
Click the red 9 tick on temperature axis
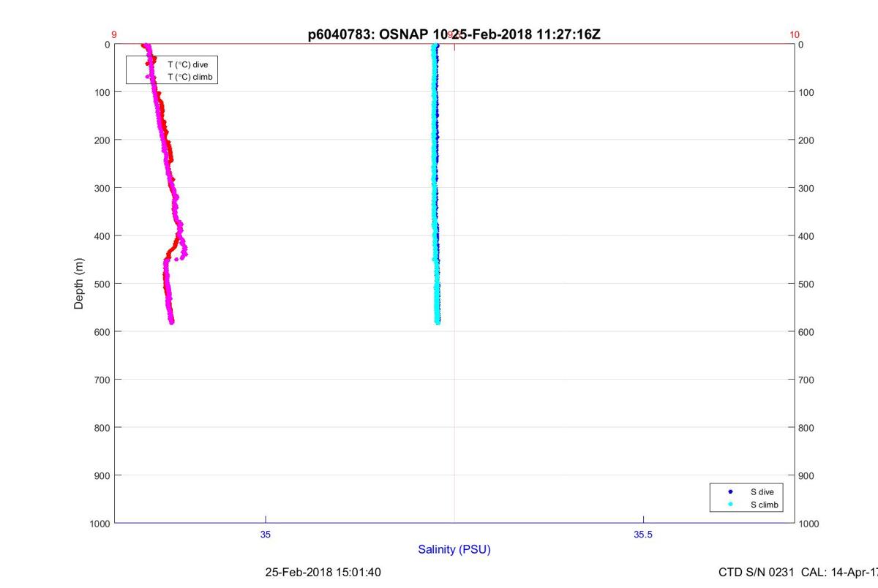(114, 34)
